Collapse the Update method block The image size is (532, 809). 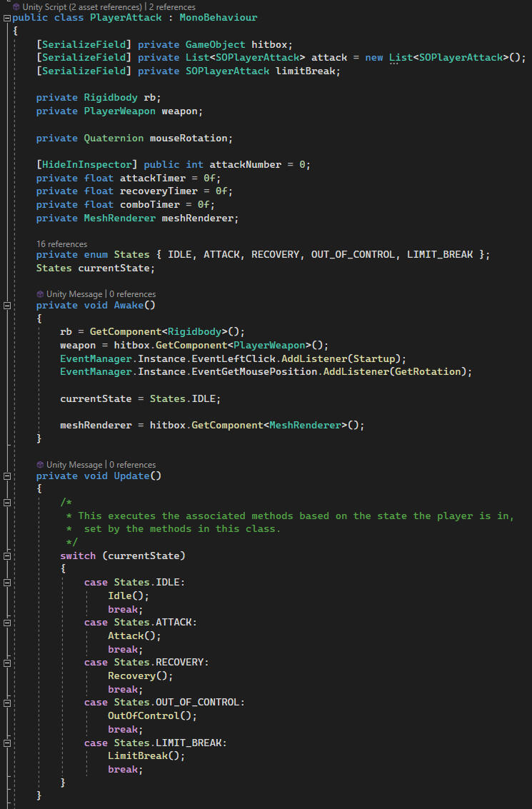coord(6,476)
